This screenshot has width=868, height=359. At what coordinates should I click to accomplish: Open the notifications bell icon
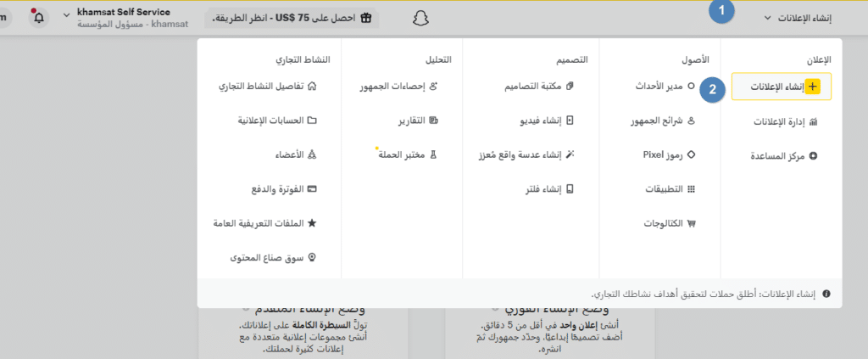point(39,18)
